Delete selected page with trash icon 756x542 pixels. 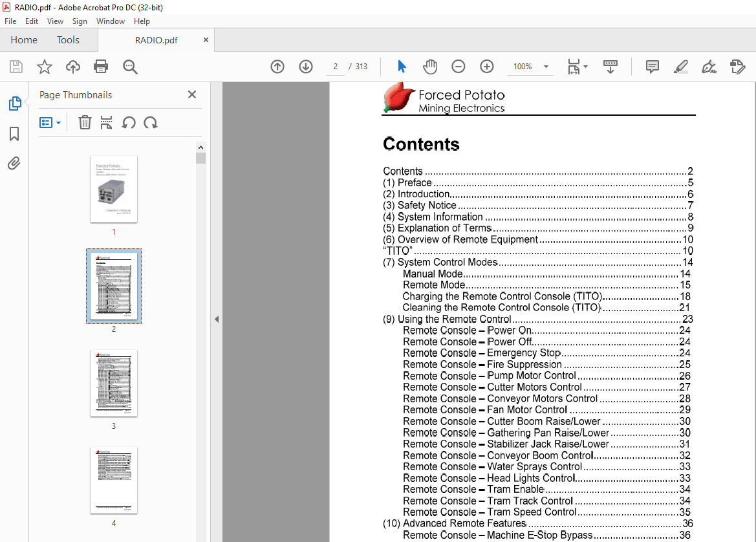pos(85,123)
